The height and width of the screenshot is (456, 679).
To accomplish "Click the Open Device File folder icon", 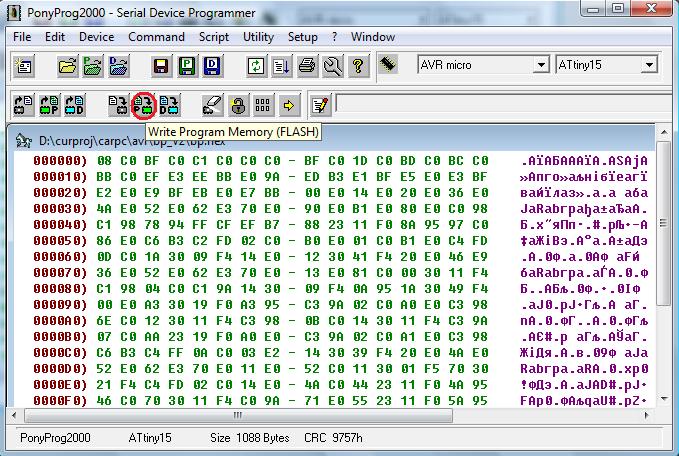I will (x=67, y=66).
